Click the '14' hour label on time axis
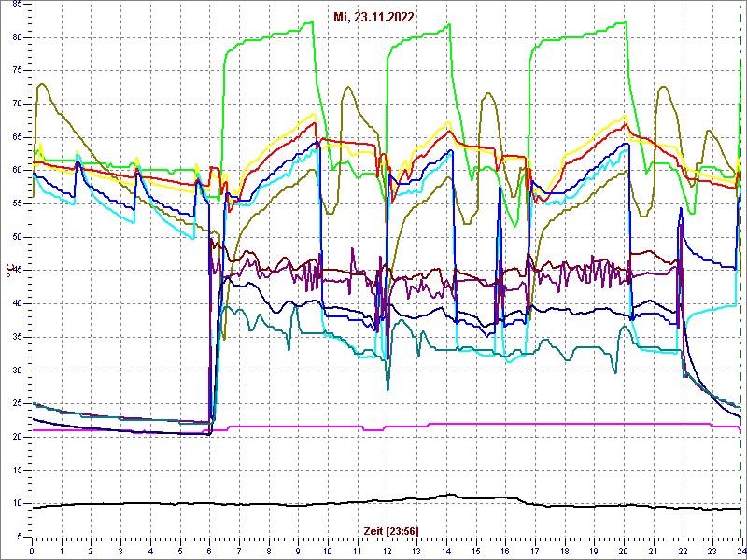 click(x=445, y=552)
